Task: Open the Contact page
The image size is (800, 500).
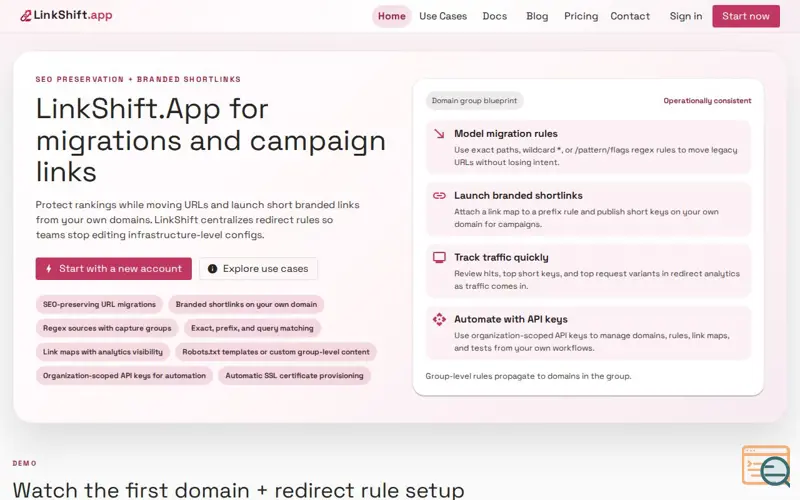Action: [x=630, y=16]
